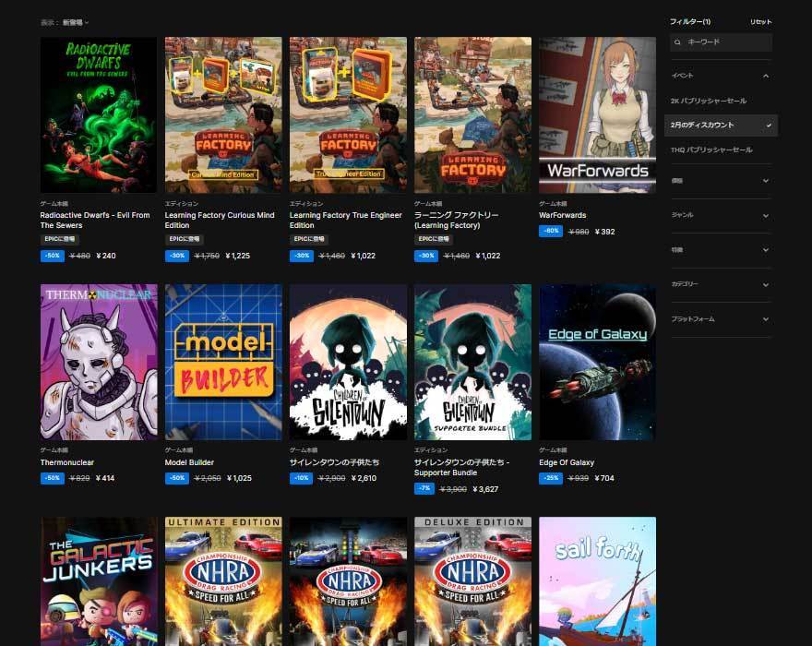The height and width of the screenshot is (646, 812).
Task: Open the Sail Forth cover image
Action: 597,581
